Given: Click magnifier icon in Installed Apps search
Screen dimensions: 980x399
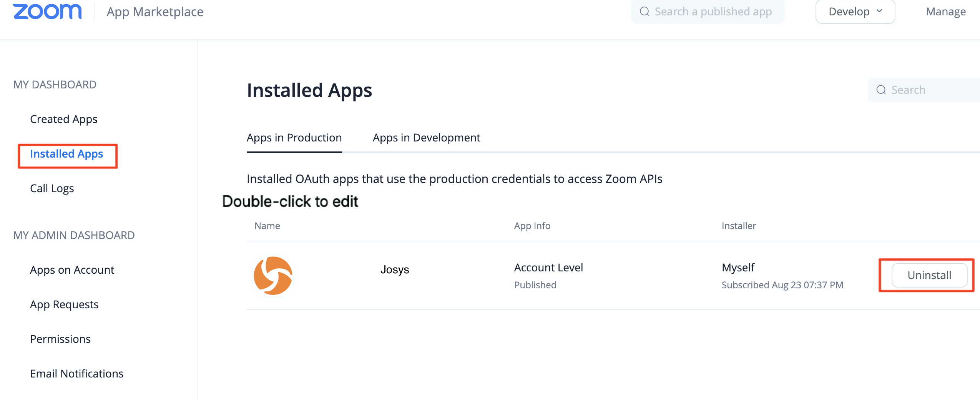Looking at the screenshot, I should click(881, 90).
